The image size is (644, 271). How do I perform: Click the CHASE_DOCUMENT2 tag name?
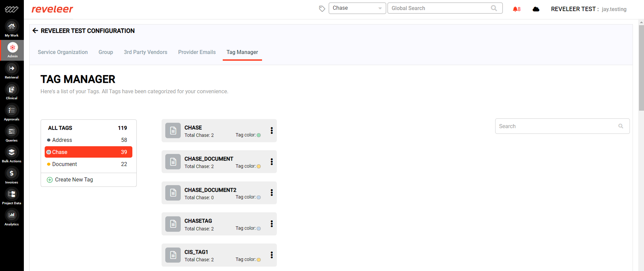point(210,190)
